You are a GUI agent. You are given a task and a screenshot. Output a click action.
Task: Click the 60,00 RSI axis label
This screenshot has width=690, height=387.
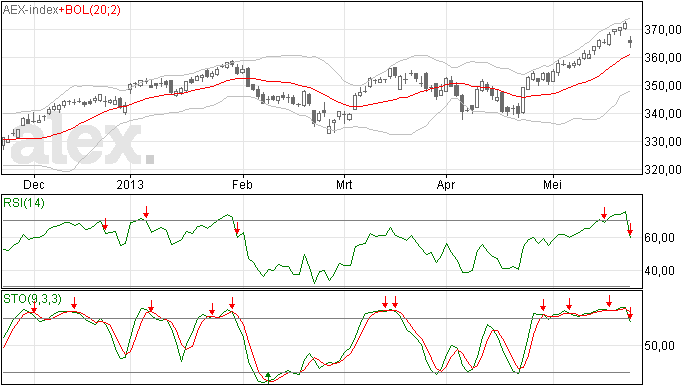click(660, 238)
